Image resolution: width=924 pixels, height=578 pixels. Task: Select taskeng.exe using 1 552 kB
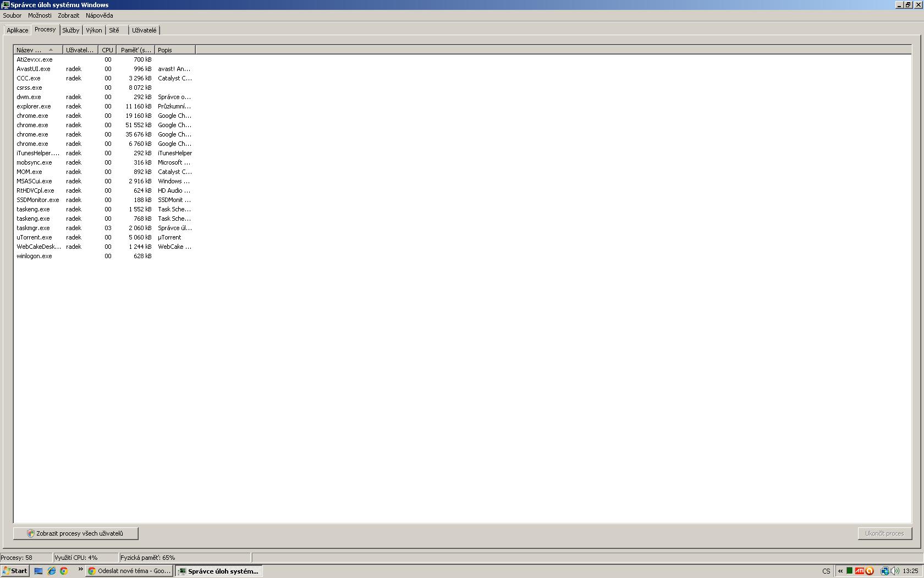tap(105, 209)
